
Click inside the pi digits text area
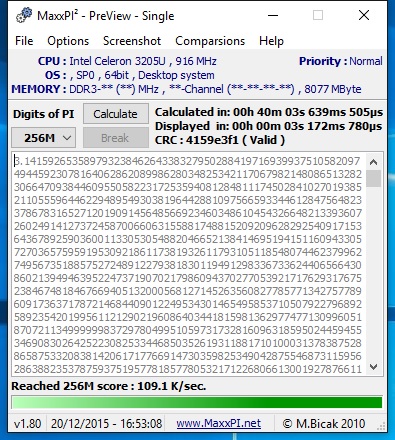point(188,265)
